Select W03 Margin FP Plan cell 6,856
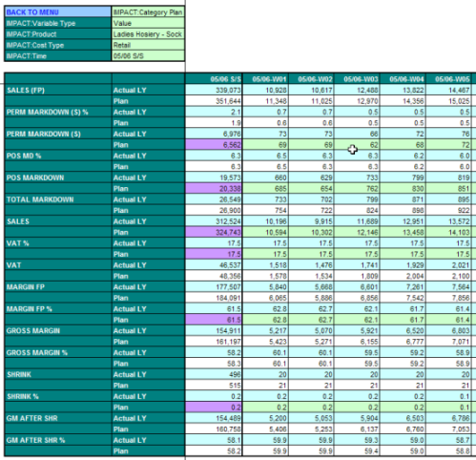Screen dimensions: 476x460 pyautogui.click(x=357, y=298)
